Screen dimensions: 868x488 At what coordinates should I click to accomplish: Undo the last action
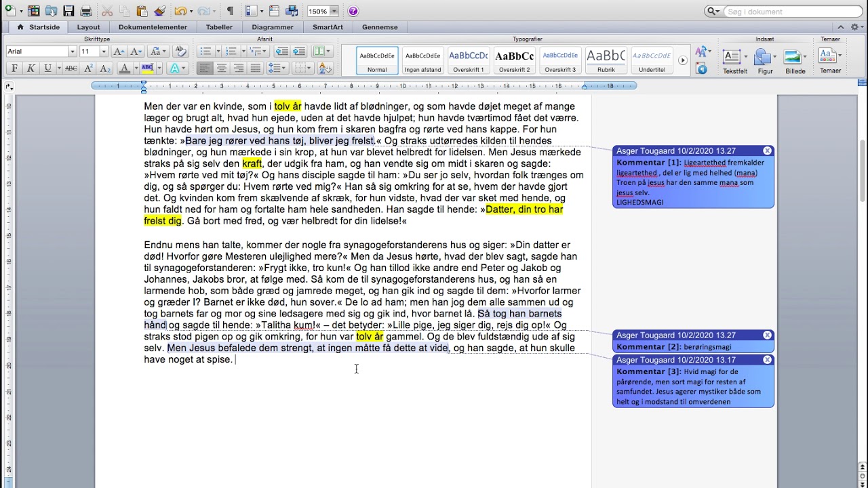click(180, 11)
